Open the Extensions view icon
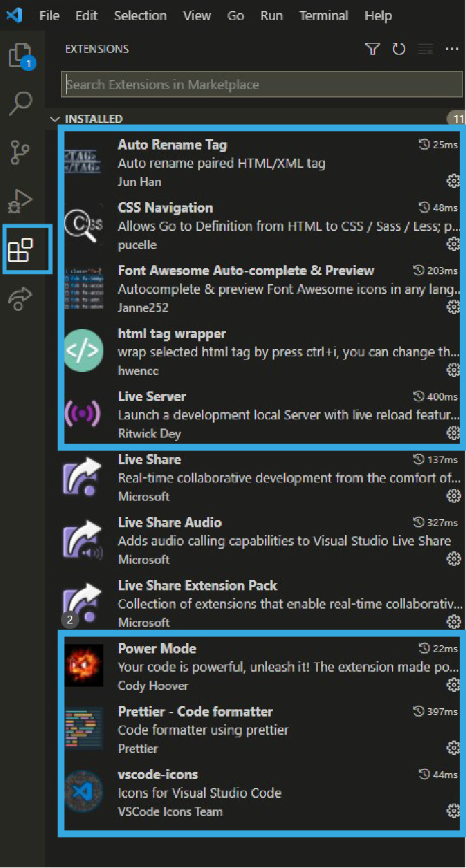Image resolution: width=466 pixels, height=868 pixels. [x=21, y=250]
